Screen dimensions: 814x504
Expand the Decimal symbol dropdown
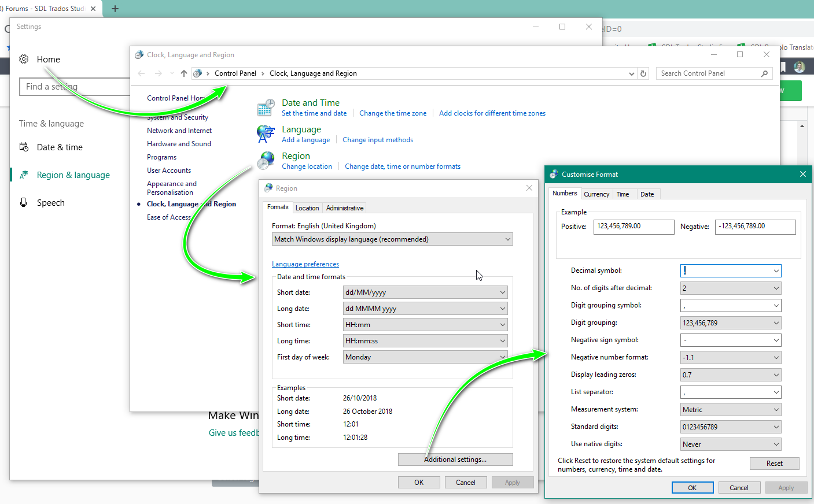pyautogui.click(x=776, y=270)
